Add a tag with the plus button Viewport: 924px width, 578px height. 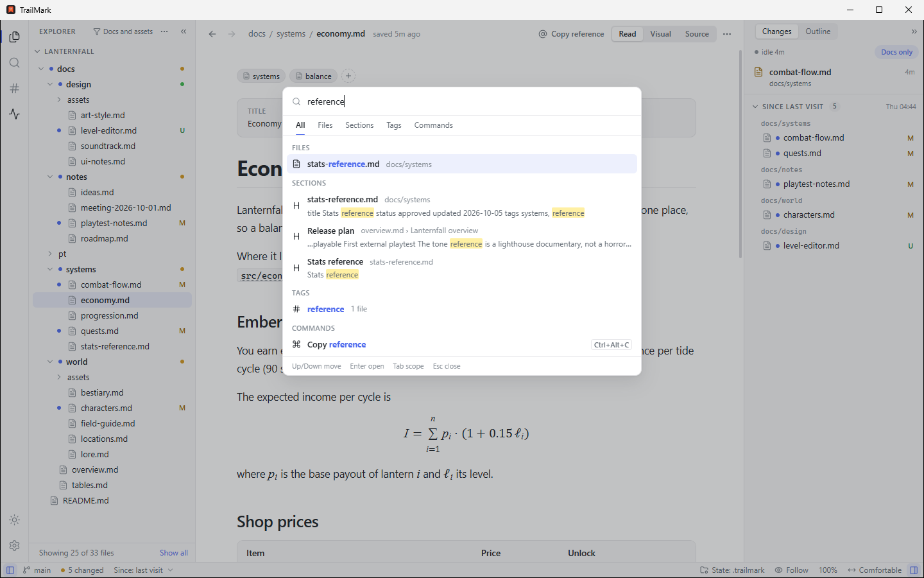tap(348, 76)
